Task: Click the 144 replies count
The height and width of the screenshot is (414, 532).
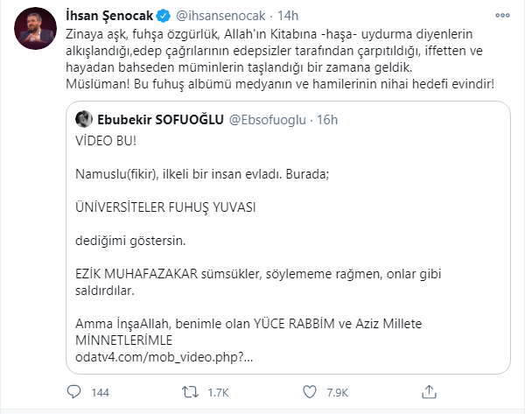Action: (100, 393)
